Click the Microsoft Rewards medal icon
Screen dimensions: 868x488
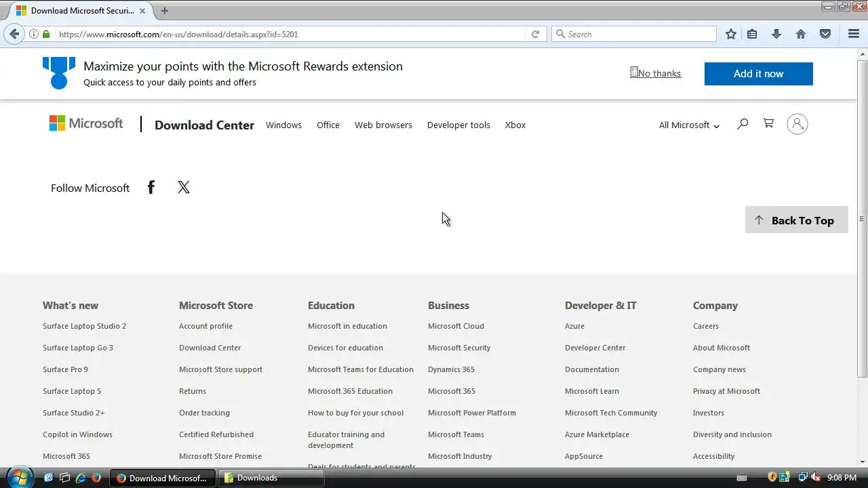click(59, 73)
